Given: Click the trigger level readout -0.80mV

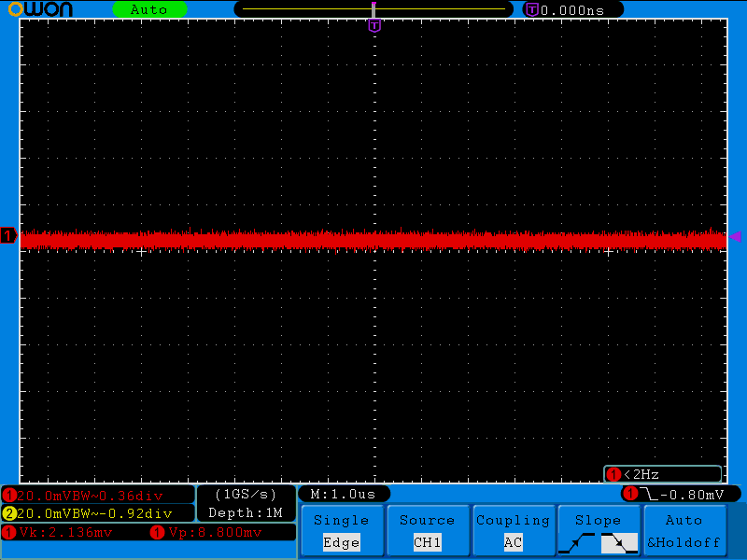Looking at the screenshot, I should pos(692,495).
